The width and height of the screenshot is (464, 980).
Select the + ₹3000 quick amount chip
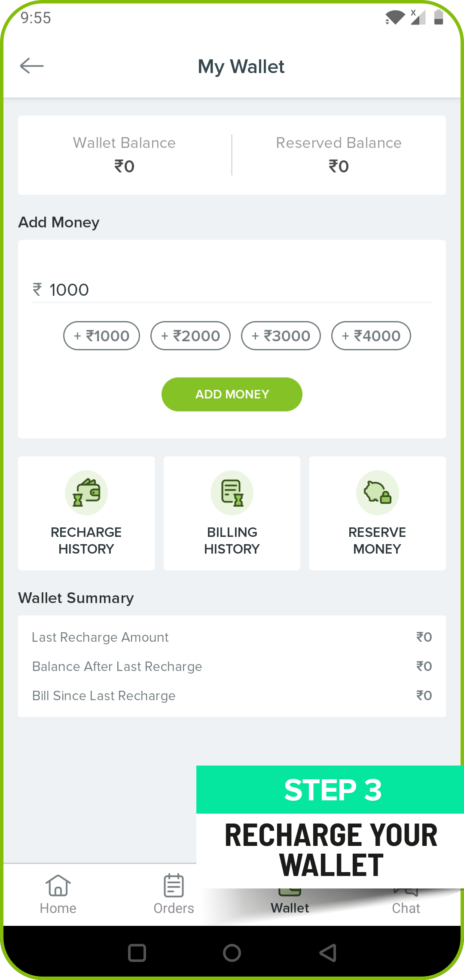point(281,336)
